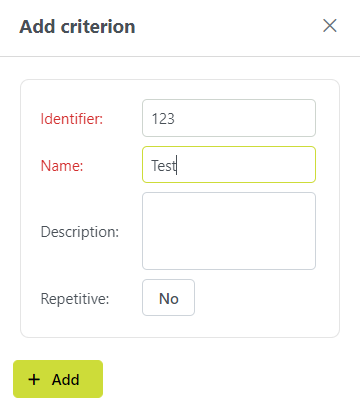Place cursor on the 123 value text
This screenshot has height=409, width=360.
[163, 119]
